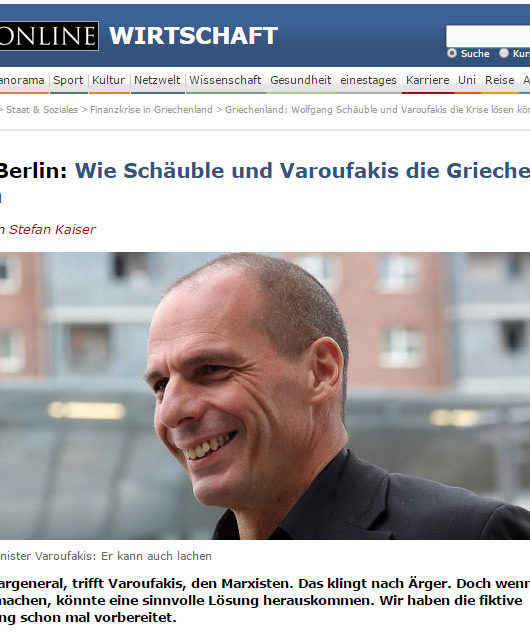
Task: Go to the Sport section
Action: [x=68, y=80]
